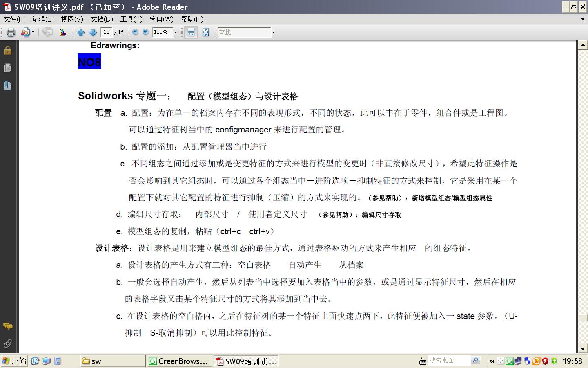588x368 pixels.
Task: Open the 窗口(W) menu
Action: click(x=162, y=19)
